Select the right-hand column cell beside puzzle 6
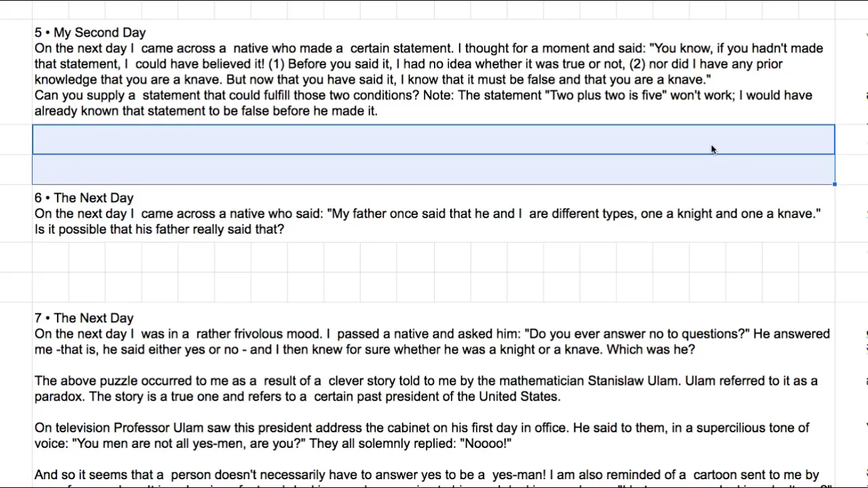Viewport: 868px width, 488px height. tap(852, 213)
